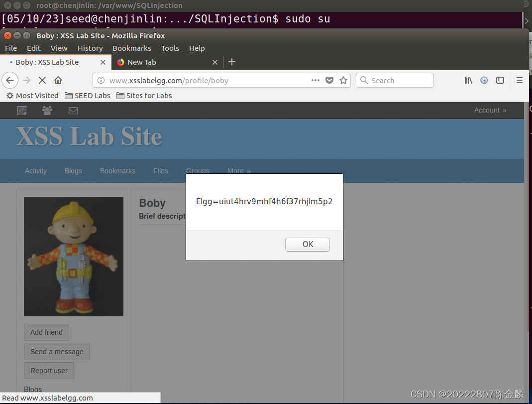Open the Firefox hamburger menu
Viewport: 532px width, 404px height.
520,81
